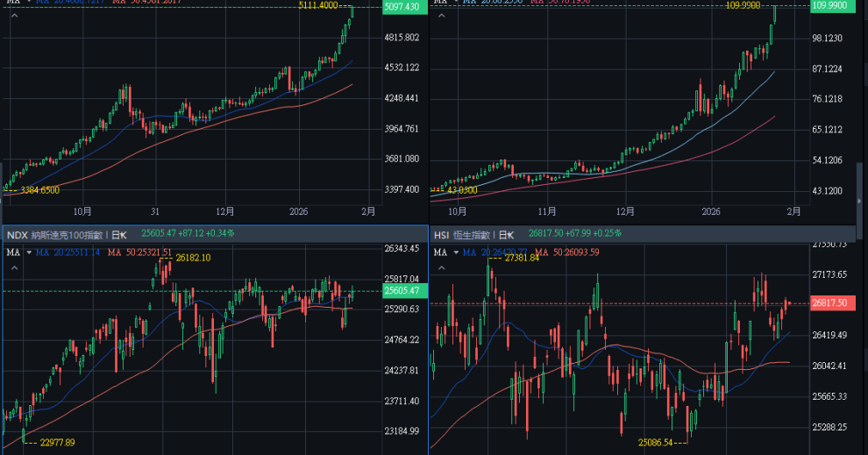Open the MA indicator dropdown in HSI chart
The image size is (868, 455).
(x=455, y=252)
